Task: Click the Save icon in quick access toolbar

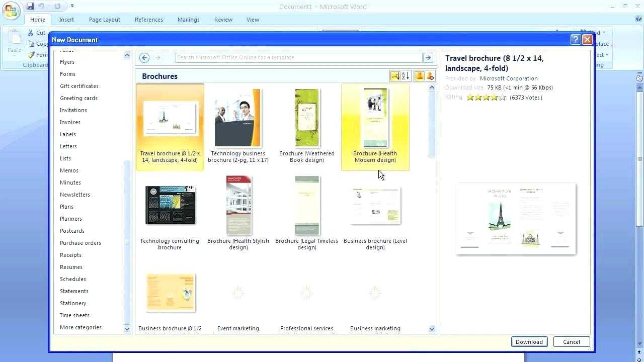Action: tap(30, 6)
